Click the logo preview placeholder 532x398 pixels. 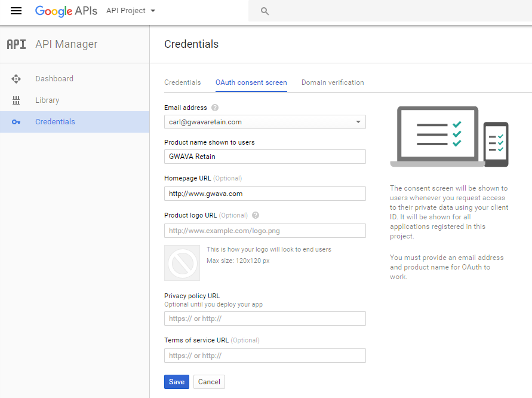point(182,263)
